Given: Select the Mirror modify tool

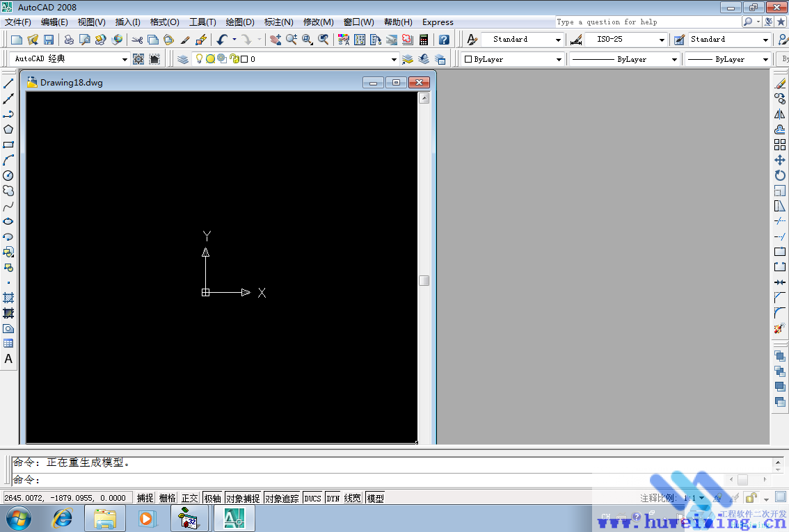Looking at the screenshot, I should tap(780, 114).
